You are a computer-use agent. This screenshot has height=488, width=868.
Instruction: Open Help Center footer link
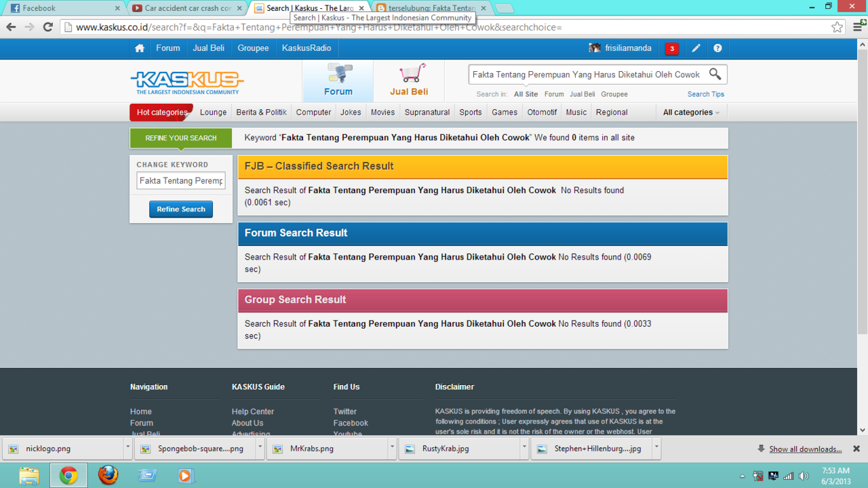pyautogui.click(x=253, y=411)
